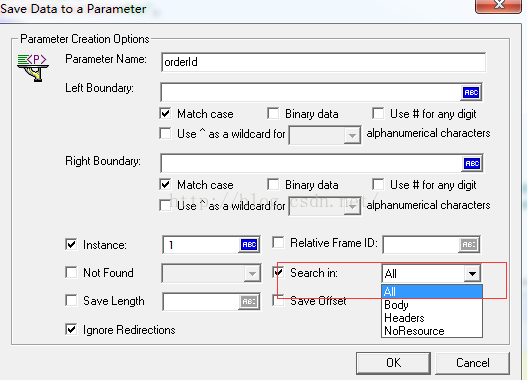
Task: Confirm dialog with OK button
Action: pos(393,363)
